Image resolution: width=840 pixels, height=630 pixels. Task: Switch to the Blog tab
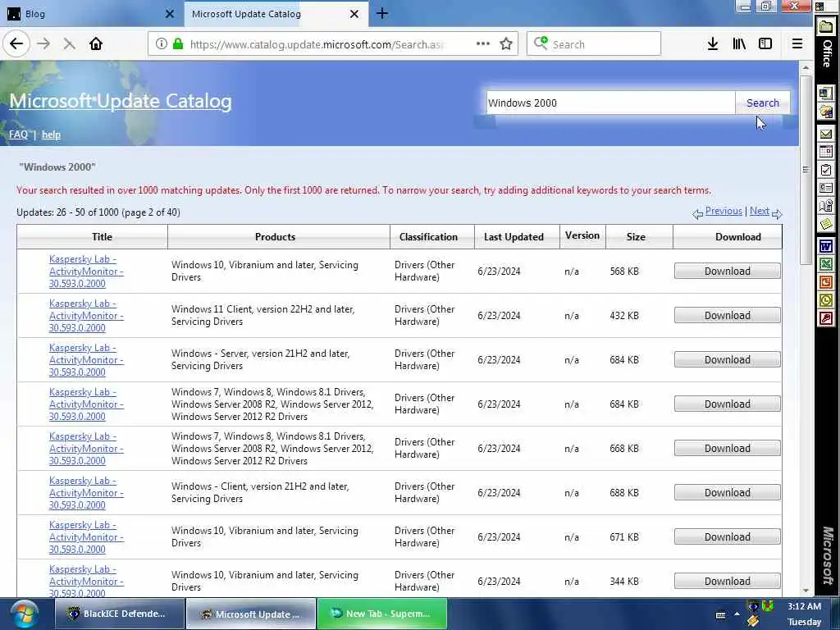[91, 14]
